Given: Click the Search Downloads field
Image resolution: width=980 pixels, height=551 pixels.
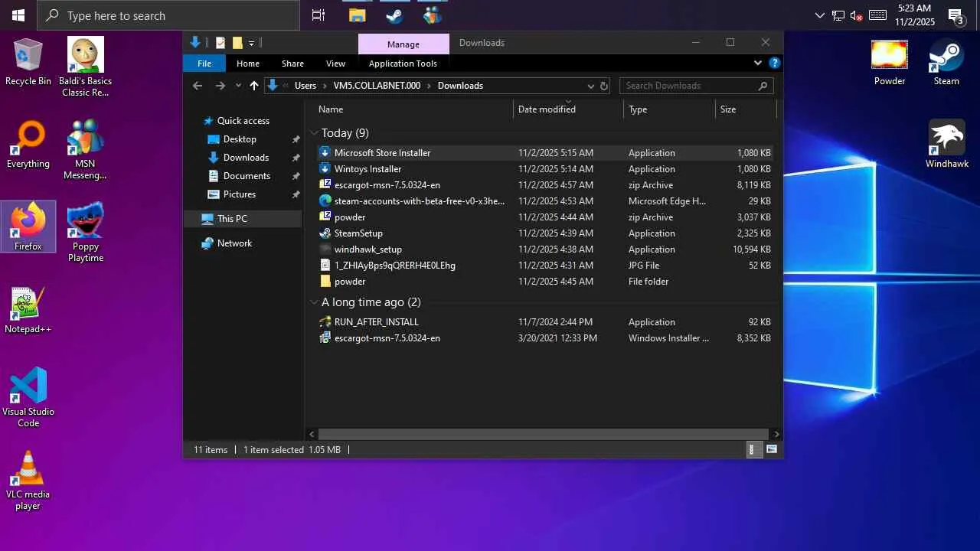Looking at the screenshot, I should pos(695,86).
